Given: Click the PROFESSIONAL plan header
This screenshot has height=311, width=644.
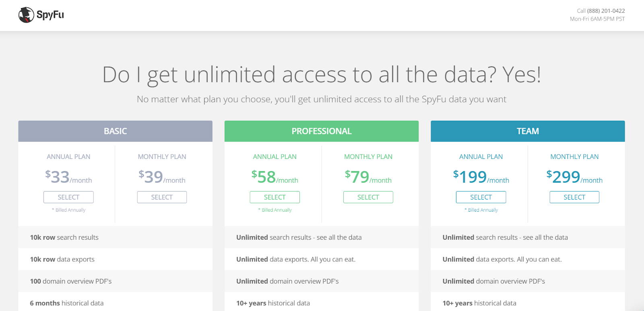Looking at the screenshot, I should [x=321, y=131].
